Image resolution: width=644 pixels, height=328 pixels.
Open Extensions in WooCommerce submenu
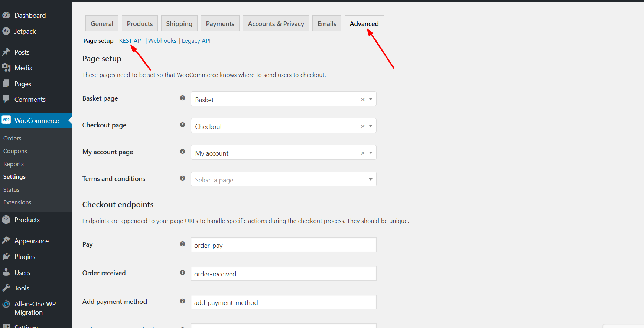(17, 202)
